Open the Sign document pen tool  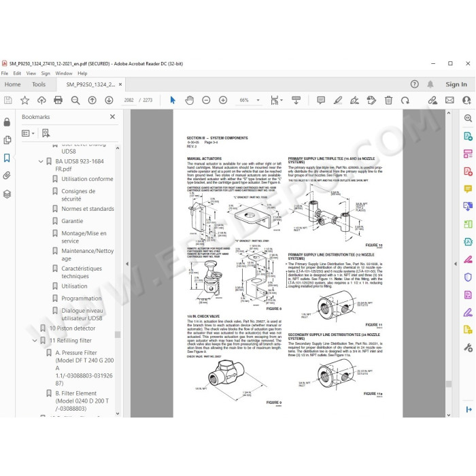pyautogui.click(x=354, y=100)
